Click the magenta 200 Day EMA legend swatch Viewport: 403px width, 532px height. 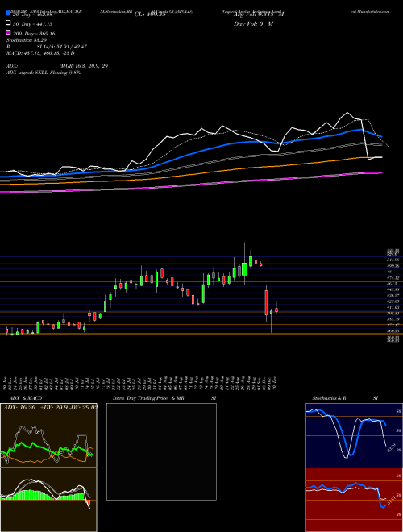click(8, 32)
